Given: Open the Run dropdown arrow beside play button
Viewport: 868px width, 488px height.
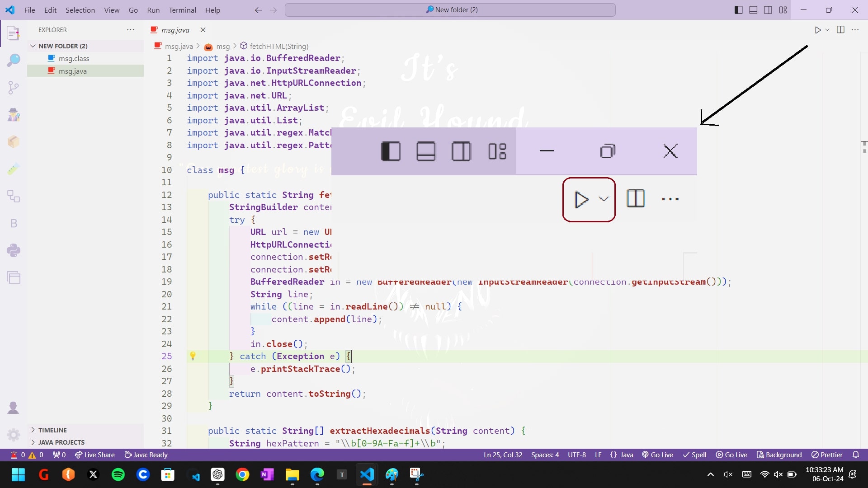Looking at the screenshot, I should pyautogui.click(x=827, y=30).
